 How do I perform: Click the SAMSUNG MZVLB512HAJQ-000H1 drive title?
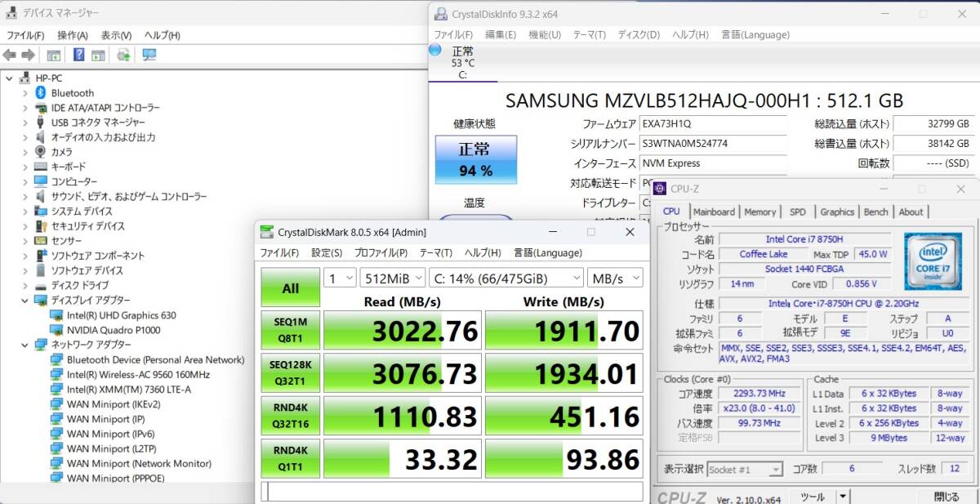pos(705,100)
